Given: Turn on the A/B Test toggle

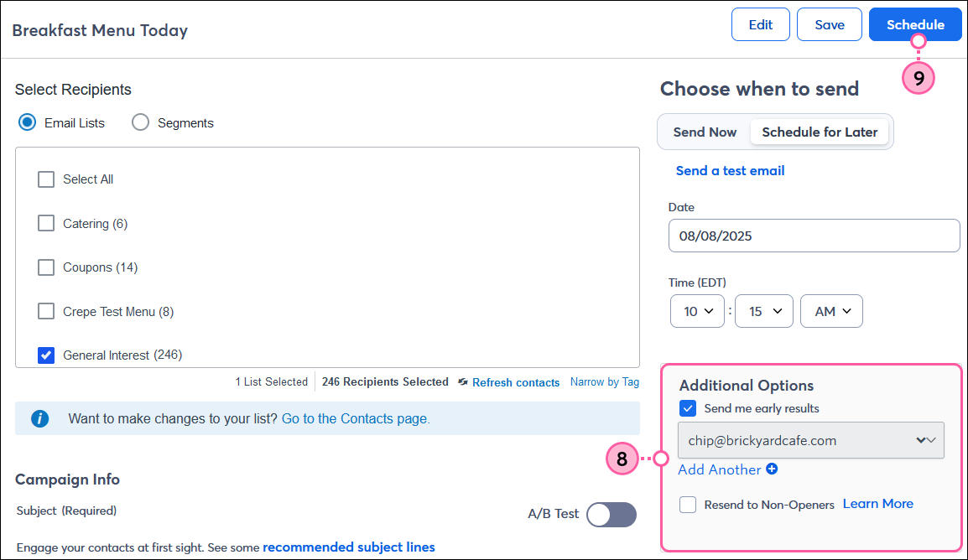Looking at the screenshot, I should point(612,515).
